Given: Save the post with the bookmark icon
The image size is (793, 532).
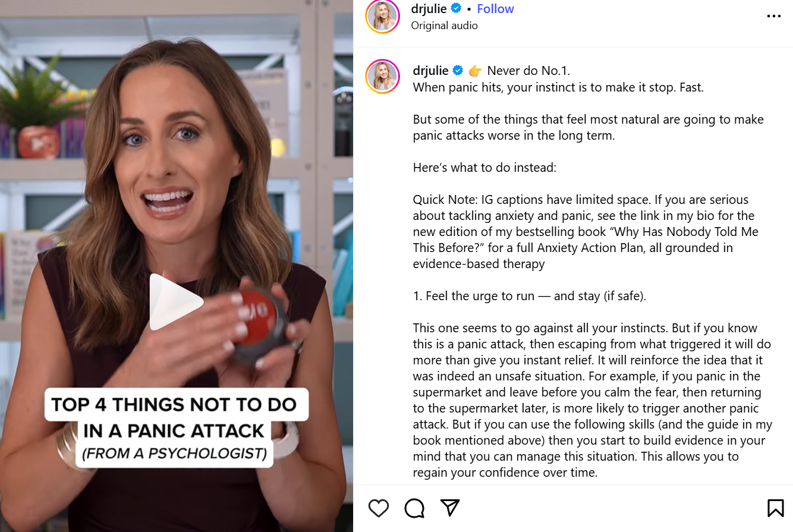Looking at the screenshot, I should click(775, 508).
